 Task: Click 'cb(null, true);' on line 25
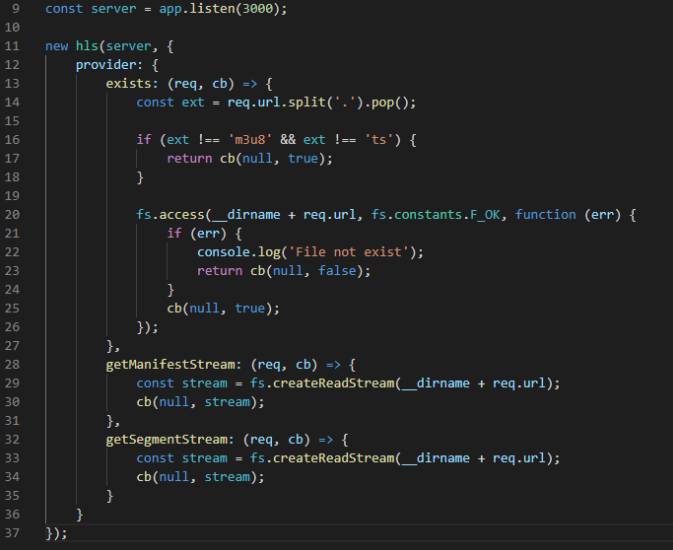[x=223, y=308]
